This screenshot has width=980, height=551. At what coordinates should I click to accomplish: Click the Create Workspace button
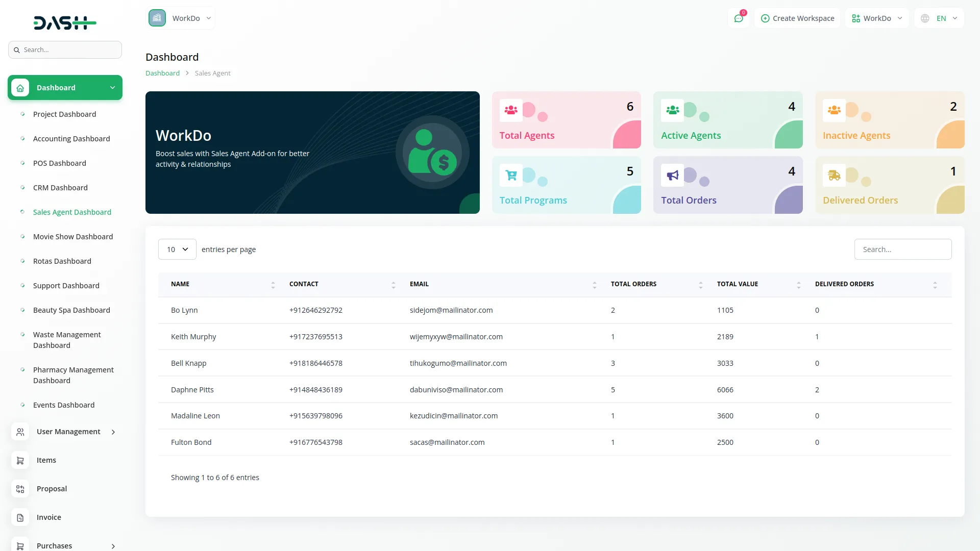(x=797, y=18)
